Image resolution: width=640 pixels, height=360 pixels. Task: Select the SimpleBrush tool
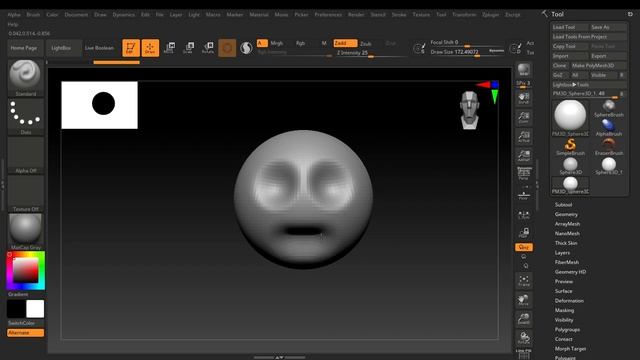point(570,147)
